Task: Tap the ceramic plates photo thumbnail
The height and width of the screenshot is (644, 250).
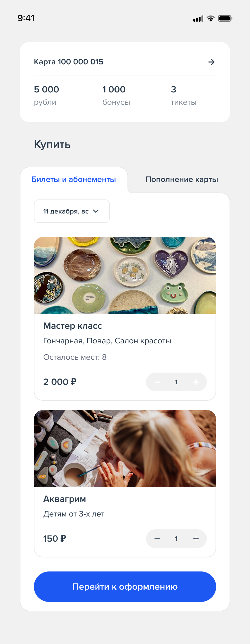Action: [x=125, y=275]
